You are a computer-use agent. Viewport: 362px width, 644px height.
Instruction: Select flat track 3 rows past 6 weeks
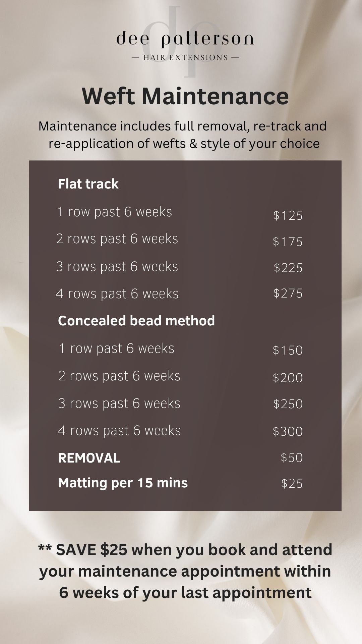(117, 267)
